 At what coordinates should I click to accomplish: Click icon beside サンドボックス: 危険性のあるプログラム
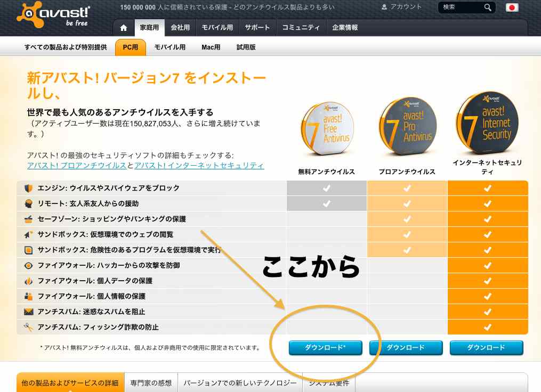click(29, 250)
